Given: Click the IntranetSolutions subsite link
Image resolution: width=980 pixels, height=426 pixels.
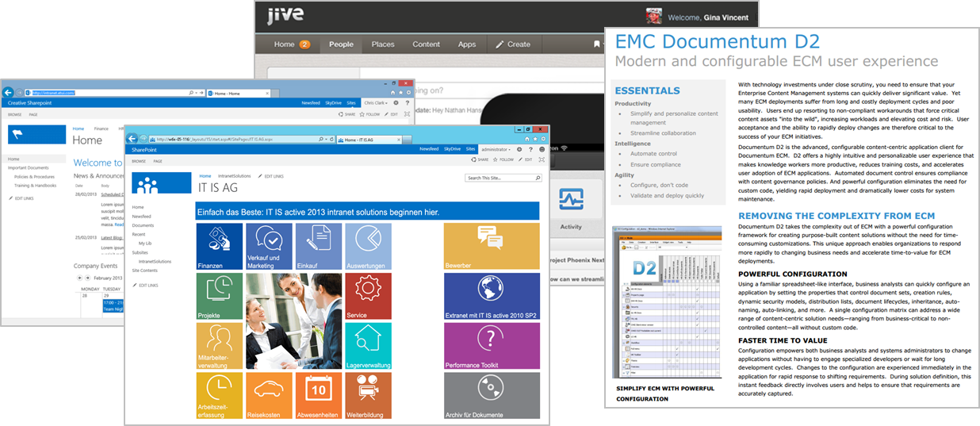Looking at the screenshot, I should (155, 260).
